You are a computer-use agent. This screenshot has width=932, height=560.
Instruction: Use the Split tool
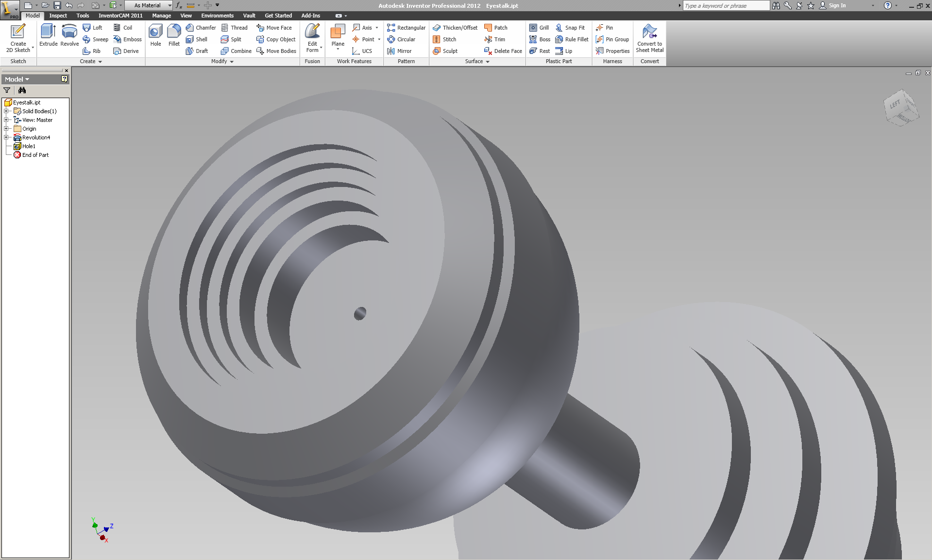[231, 39]
